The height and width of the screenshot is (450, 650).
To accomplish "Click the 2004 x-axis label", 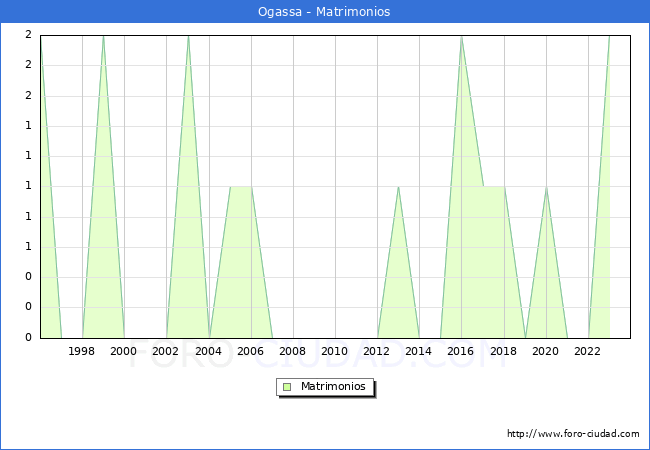I will (x=209, y=351).
